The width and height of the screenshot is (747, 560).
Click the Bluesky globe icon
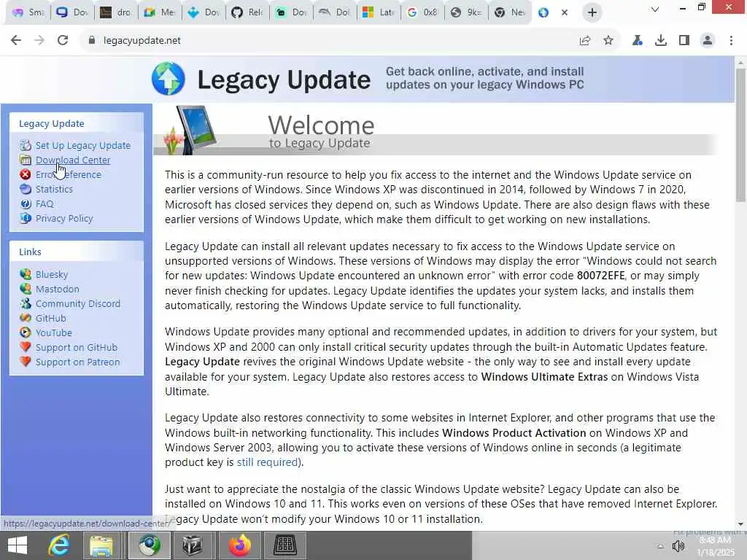point(26,274)
